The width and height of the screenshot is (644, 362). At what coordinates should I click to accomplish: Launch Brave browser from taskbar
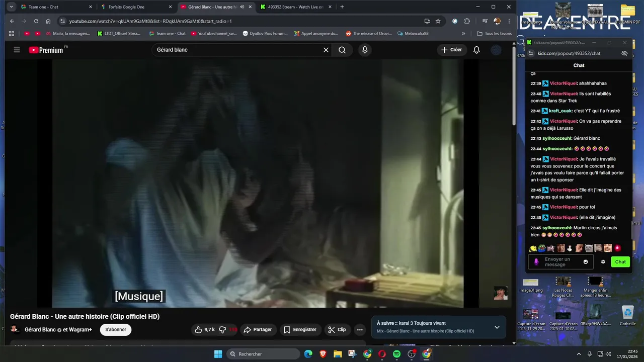(x=323, y=354)
